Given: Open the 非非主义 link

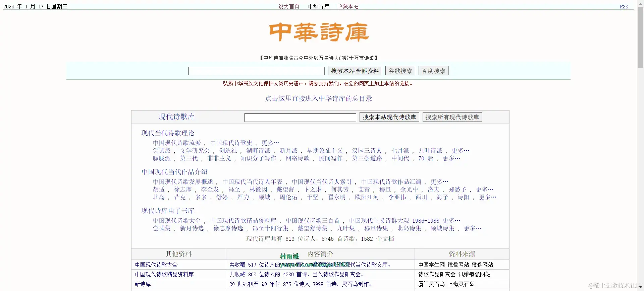Looking at the screenshot, I should (219, 158).
